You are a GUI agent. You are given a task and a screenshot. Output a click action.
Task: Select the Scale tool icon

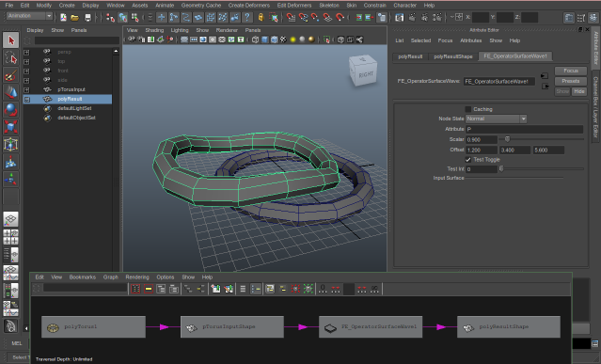(x=10, y=127)
